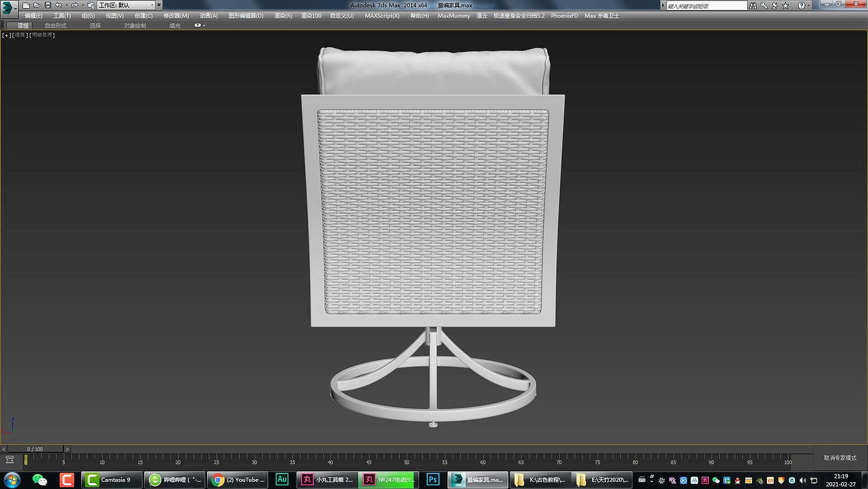Click the Redo arrow icon
This screenshot has height=489, width=868.
pyautogui.click(x=74, y=5)
